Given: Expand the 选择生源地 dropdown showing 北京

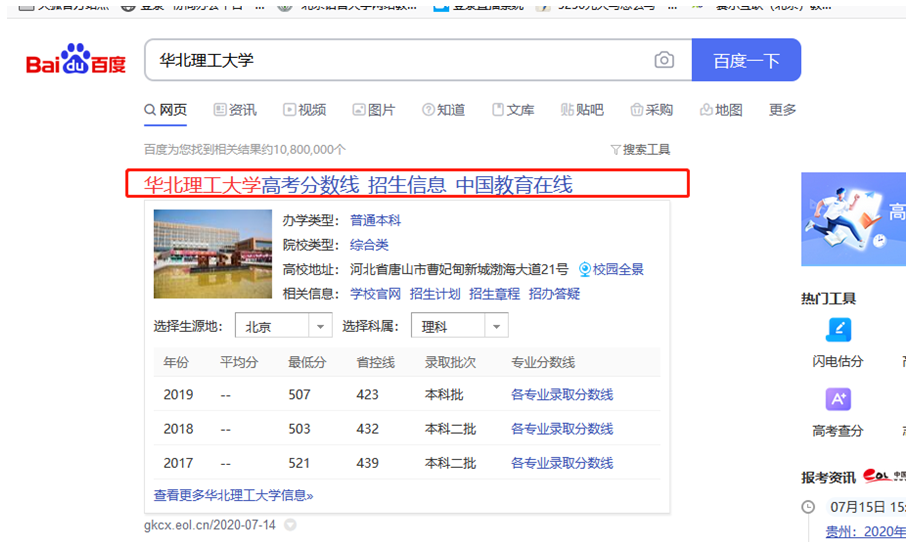Looking at the screenshot, I should click(x=283, y=326).
